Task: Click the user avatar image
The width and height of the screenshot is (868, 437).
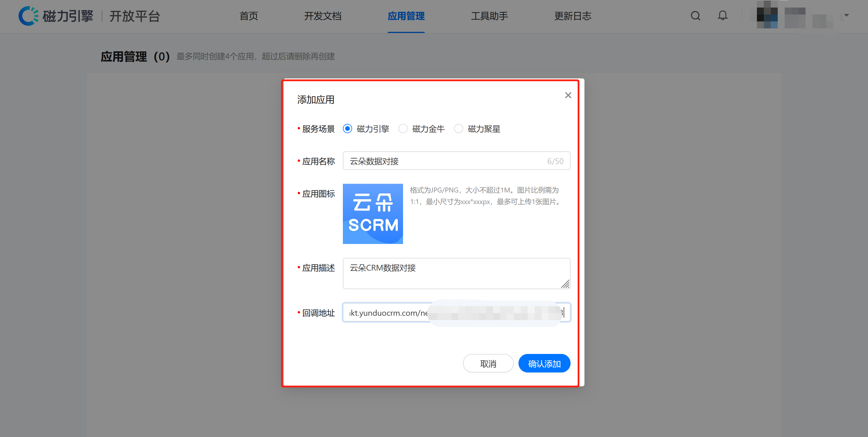Action: coord(767,16)
